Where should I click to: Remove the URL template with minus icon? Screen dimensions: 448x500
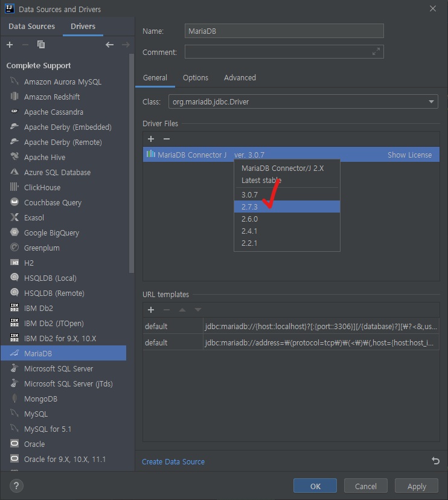click(167, 310)
